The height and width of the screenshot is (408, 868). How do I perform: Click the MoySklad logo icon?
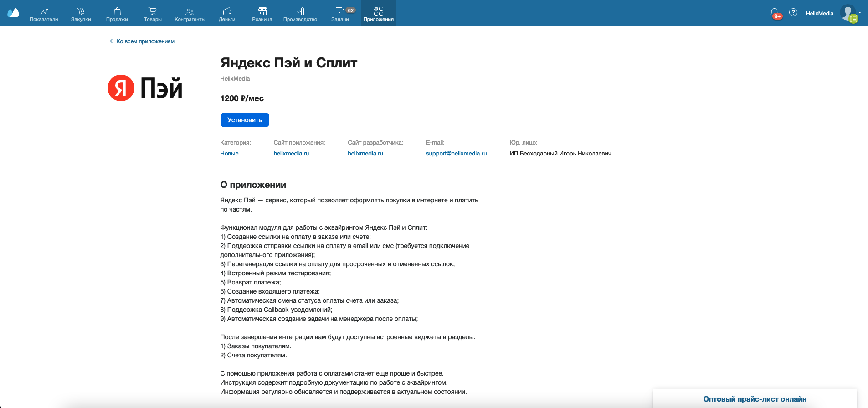(x=13, y=13)
